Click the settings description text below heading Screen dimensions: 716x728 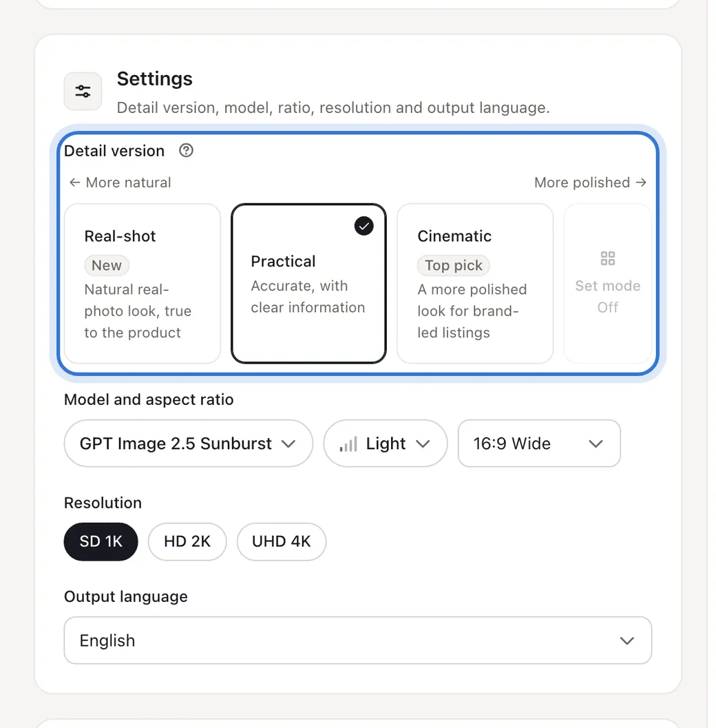pyautogui.click(x=333, y=107)
